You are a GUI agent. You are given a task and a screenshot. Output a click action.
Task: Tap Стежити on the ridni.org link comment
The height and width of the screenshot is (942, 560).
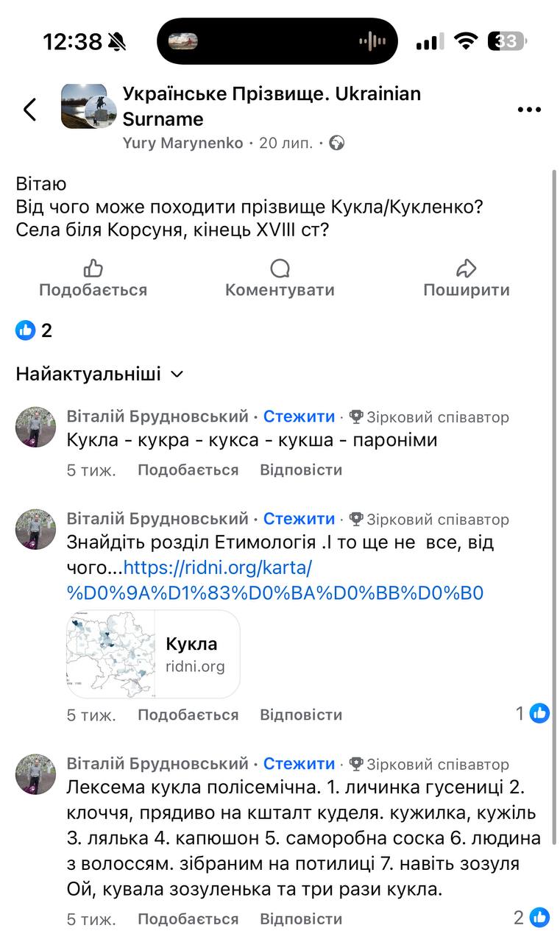299,520
